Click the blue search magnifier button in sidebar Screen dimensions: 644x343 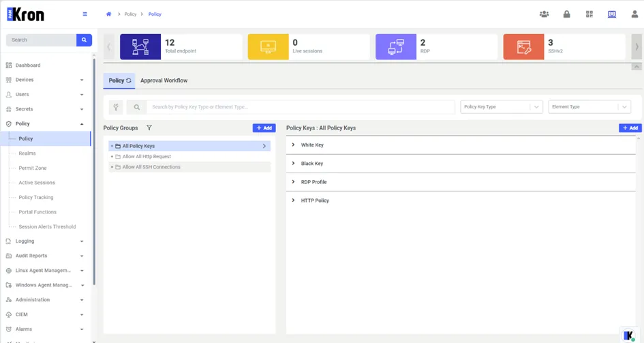[x=85, y=40]
